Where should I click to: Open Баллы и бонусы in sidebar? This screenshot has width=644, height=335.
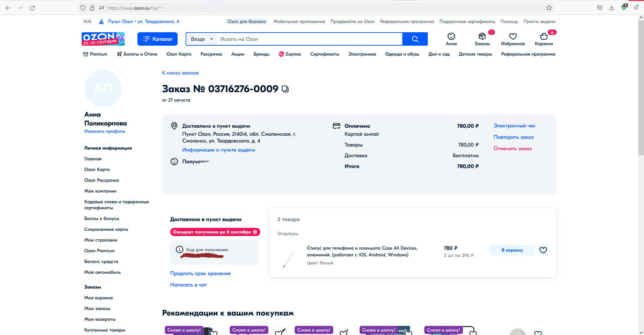pos(102,219)
